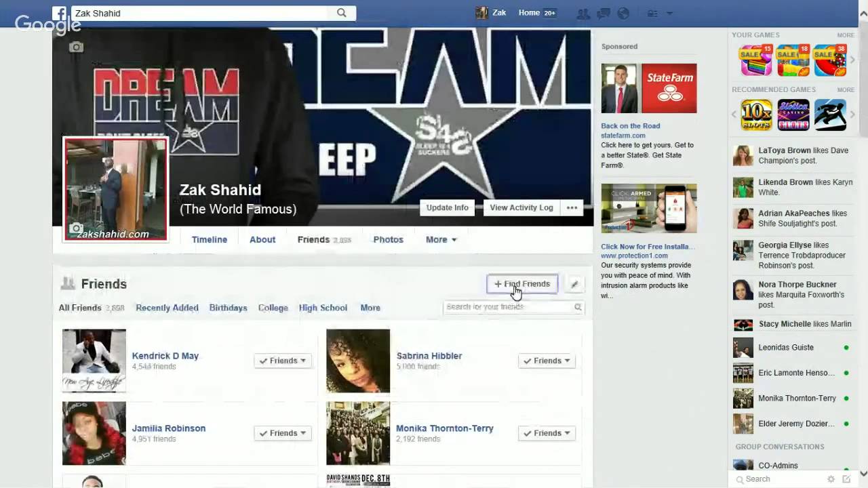The height and width of the screenshot is (488, 868).
Task: Click the Facebook logo icon
Action: [x=60, y=13]
